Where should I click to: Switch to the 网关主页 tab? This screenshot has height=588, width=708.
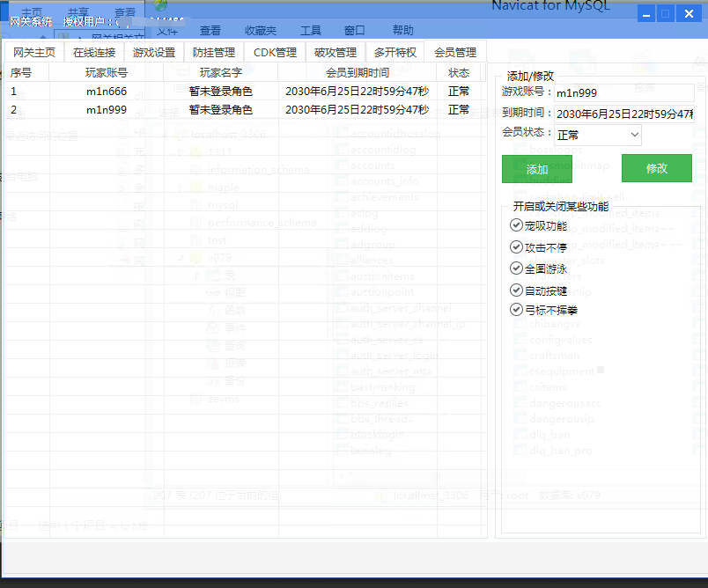tap(33, 52)
